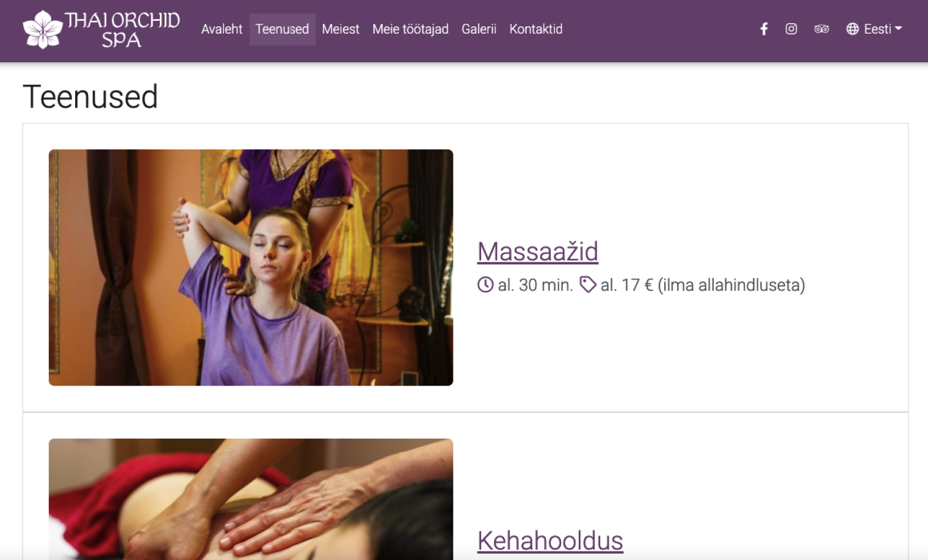Image resolution: width=928 pixels, height=560 pixels.
Task: Navigate to Meie töötajad
Action: click(410, 29)
